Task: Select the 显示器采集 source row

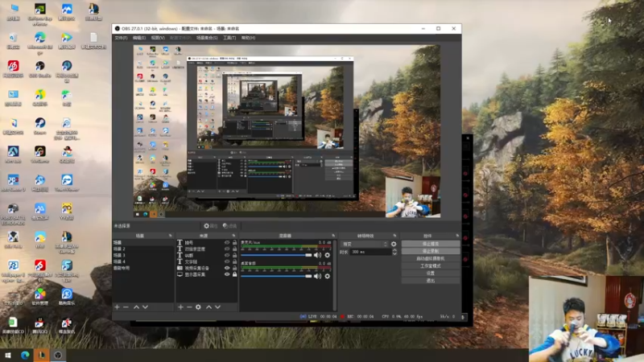Action: pyautogui.click(x=207, y=274)
